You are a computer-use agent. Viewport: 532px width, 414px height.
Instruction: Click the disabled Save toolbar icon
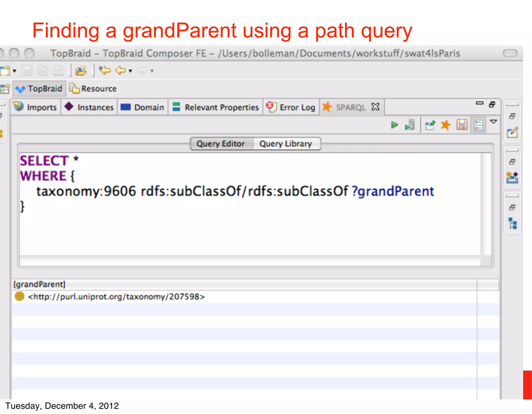[x=27, y=71]
